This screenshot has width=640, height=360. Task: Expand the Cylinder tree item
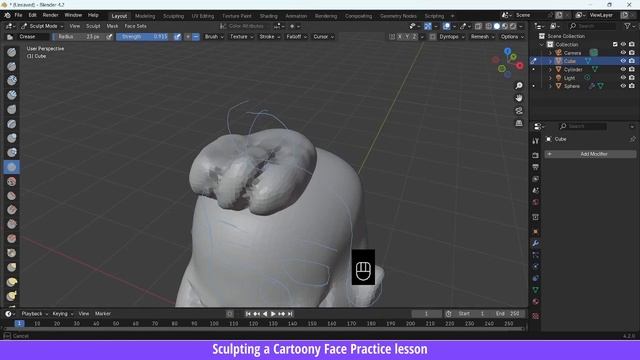pos(550,69)
